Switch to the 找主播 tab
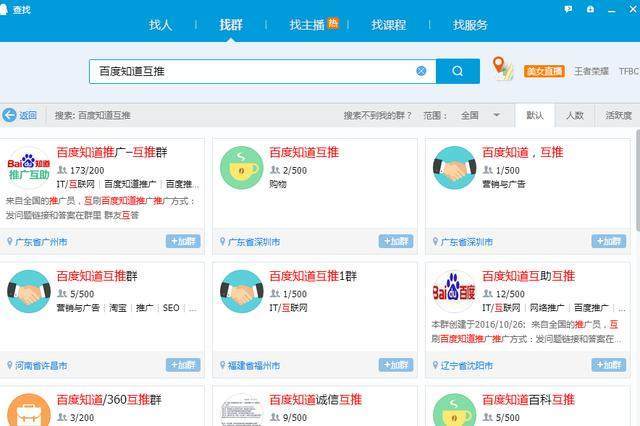 click(307, 25)
